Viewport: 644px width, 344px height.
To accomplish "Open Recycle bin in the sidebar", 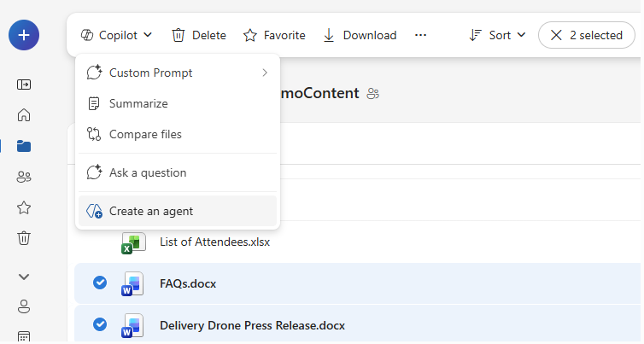I will click(x=24, y=238).
